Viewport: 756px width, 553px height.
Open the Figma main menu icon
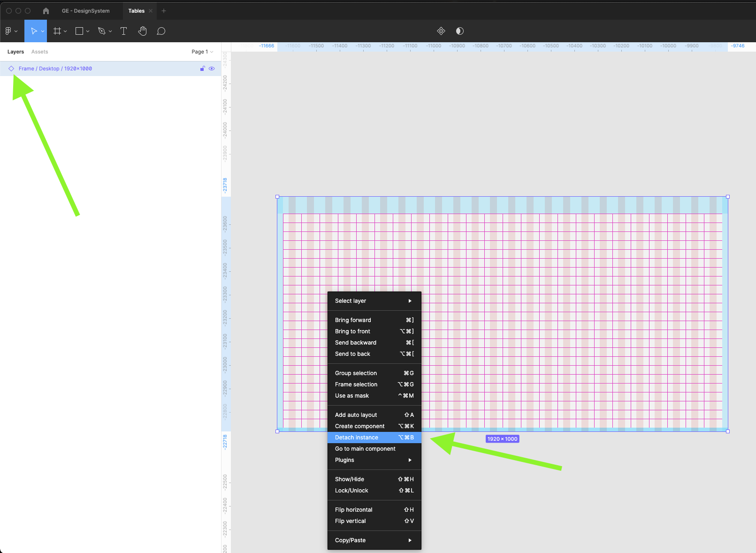pyautogui.click(x=8, y=31)
